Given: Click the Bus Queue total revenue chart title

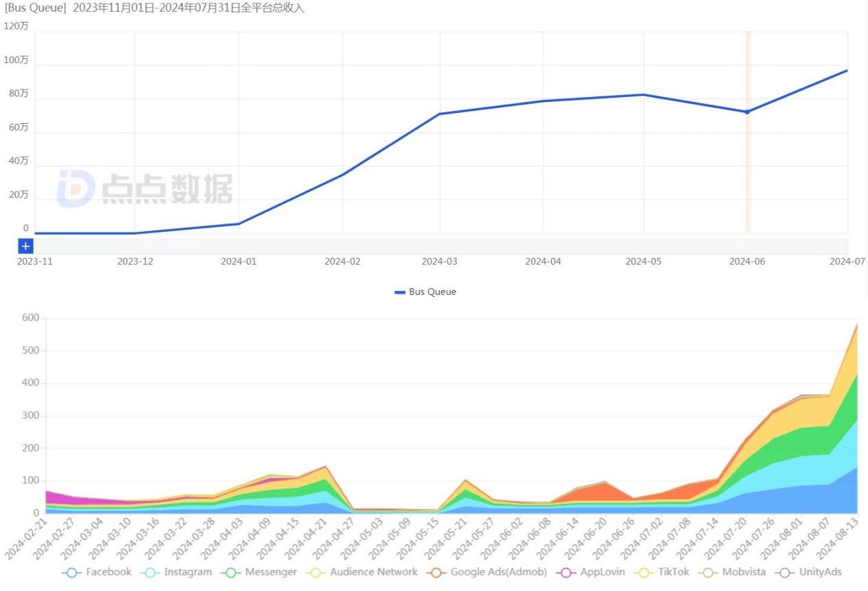Looking at the screenshot, I should point(154,8).
